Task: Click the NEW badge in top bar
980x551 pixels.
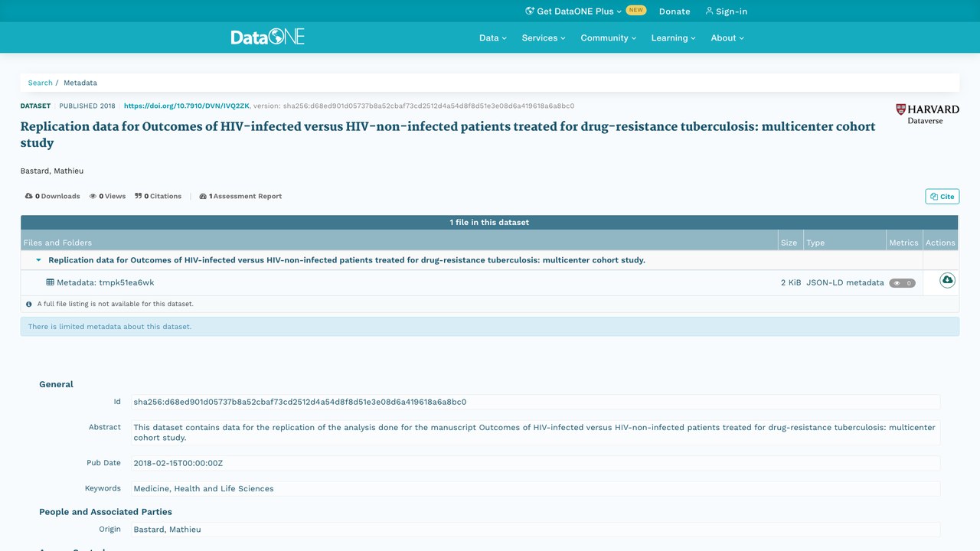Action: tap(635, 11)
